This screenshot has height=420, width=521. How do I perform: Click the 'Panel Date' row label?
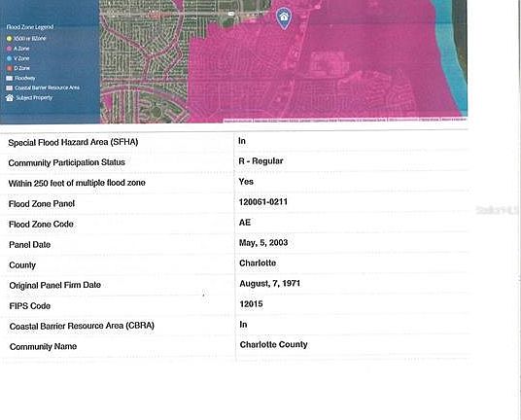coord(29,245)
